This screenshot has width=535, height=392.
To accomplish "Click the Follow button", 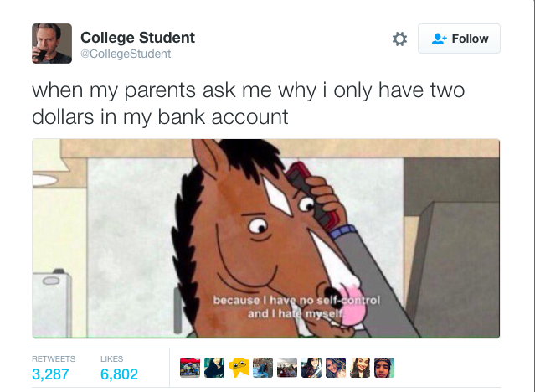I will [459, 39].
